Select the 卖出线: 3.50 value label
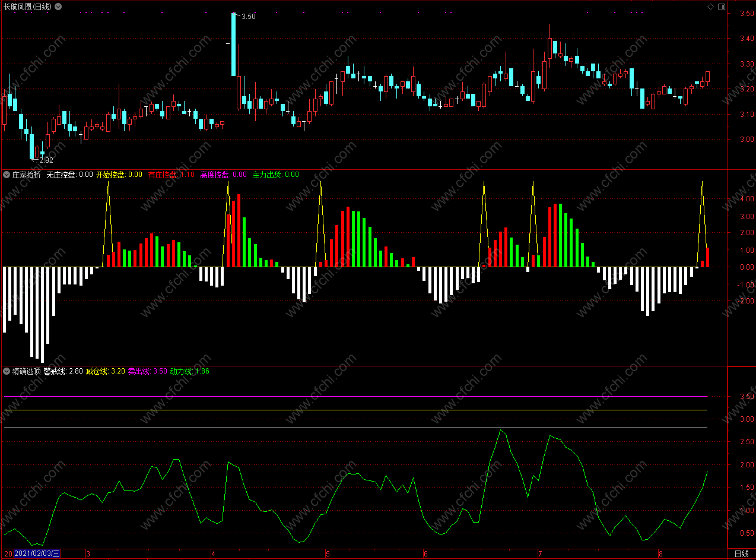 click(x=147, y=371)
